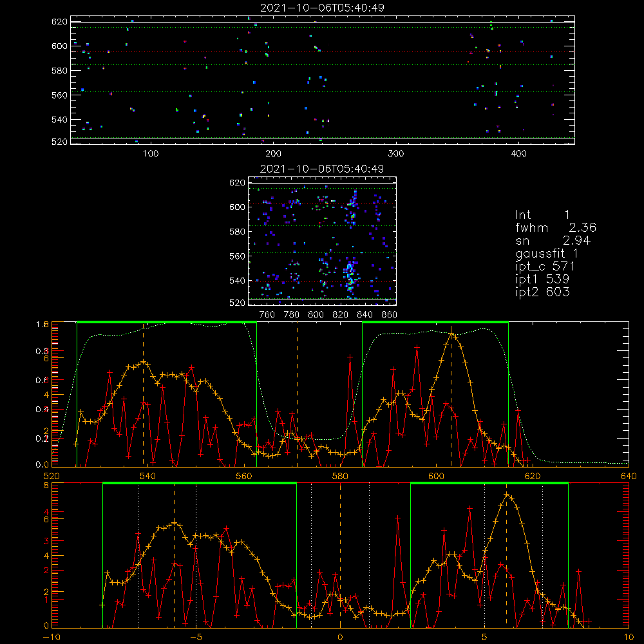Click the dashed orange line at 539
644x644 pixels.
tap(144, 394)
